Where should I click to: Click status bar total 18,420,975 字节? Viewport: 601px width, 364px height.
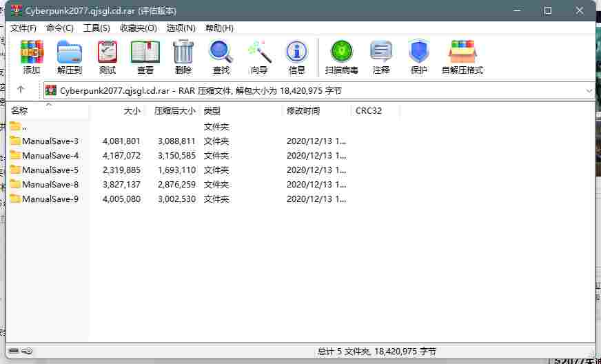(x=405, y=352)
